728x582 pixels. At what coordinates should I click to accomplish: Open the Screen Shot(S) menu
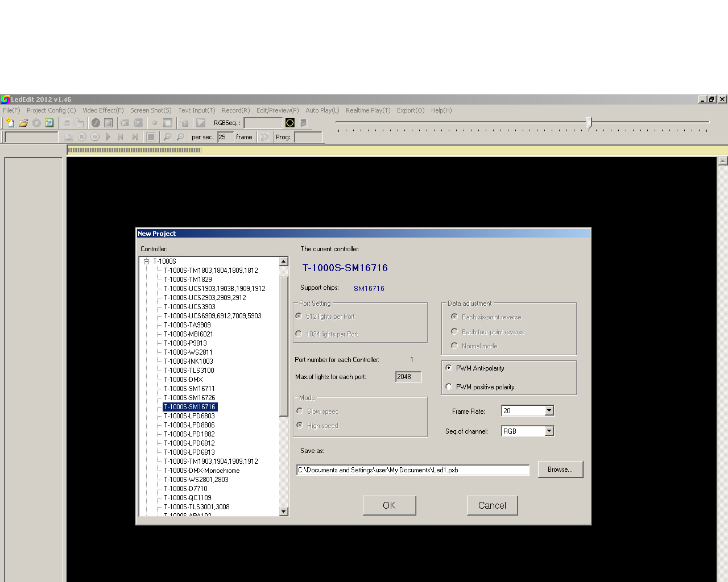point(151,110)
